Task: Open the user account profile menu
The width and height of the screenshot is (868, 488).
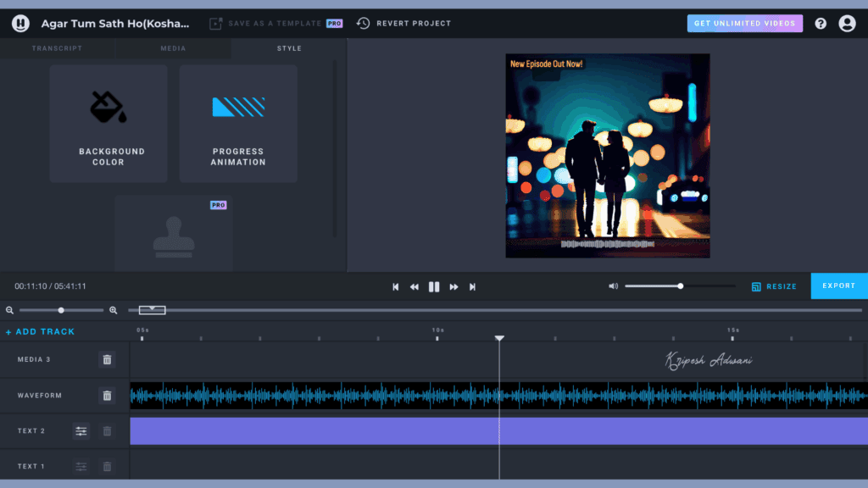Action: (847, 24)
